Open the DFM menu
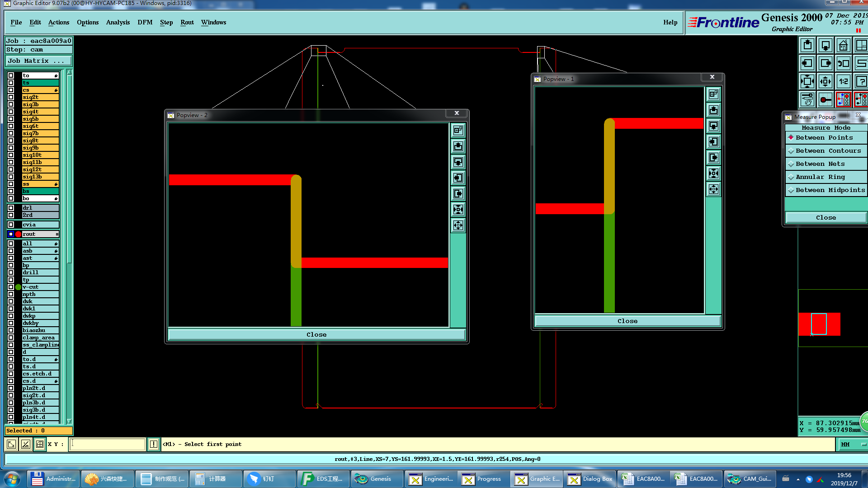This screenshot has width=868, height=488. click(x=145, y=22)
